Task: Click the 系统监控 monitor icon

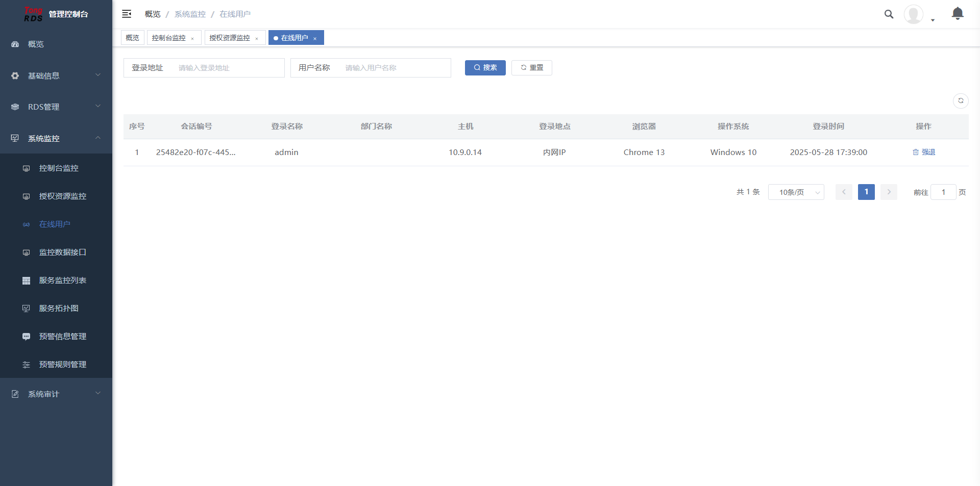Action: point(15,138)
